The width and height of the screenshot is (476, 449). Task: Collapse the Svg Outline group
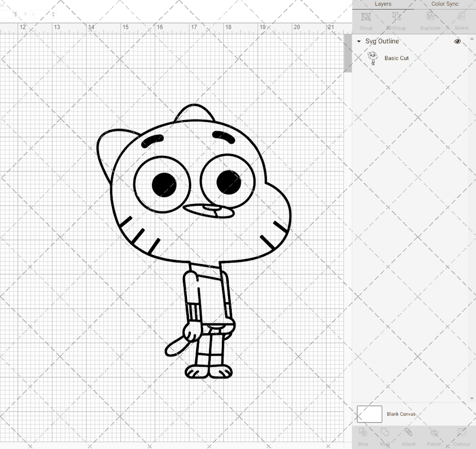tap(358, 41)
